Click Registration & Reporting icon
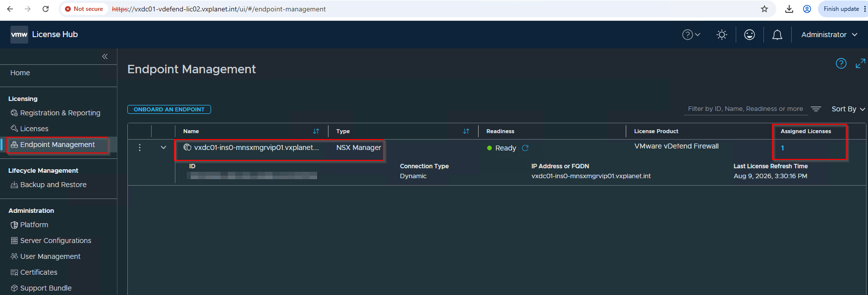The image size is (868, 295). click(x=14, y=113)
